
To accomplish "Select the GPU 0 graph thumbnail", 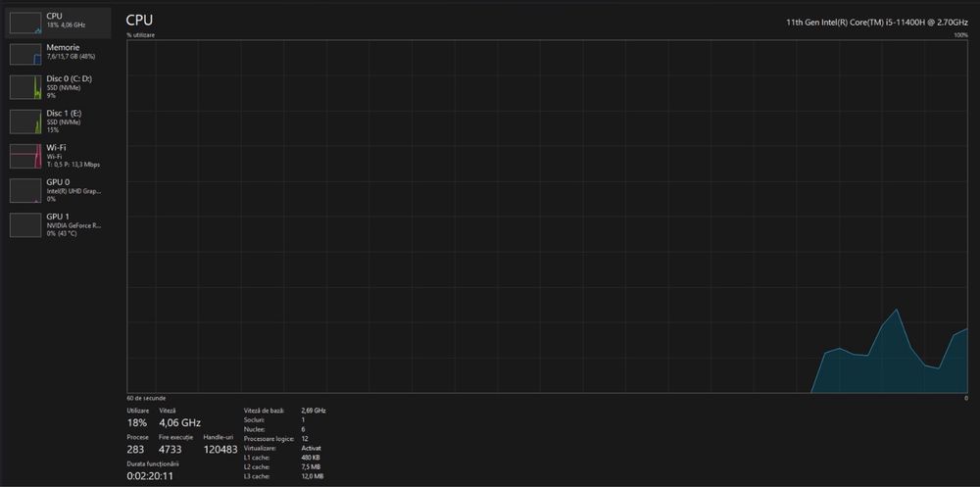I will point(25,191).
